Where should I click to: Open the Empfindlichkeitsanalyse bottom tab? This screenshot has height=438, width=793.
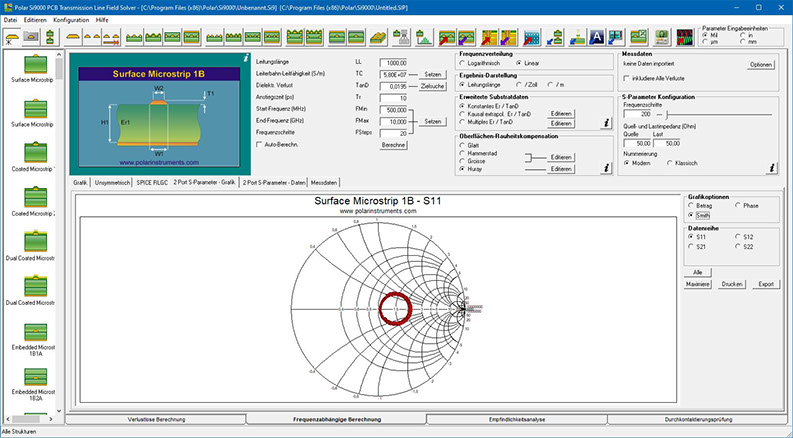[516, 419]
